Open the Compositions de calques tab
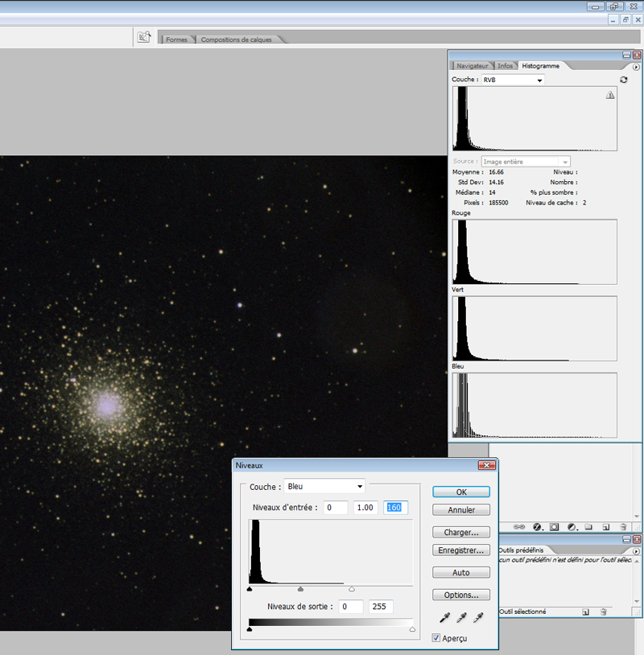The height and width of the screenshot is (655, 644). 236,39
